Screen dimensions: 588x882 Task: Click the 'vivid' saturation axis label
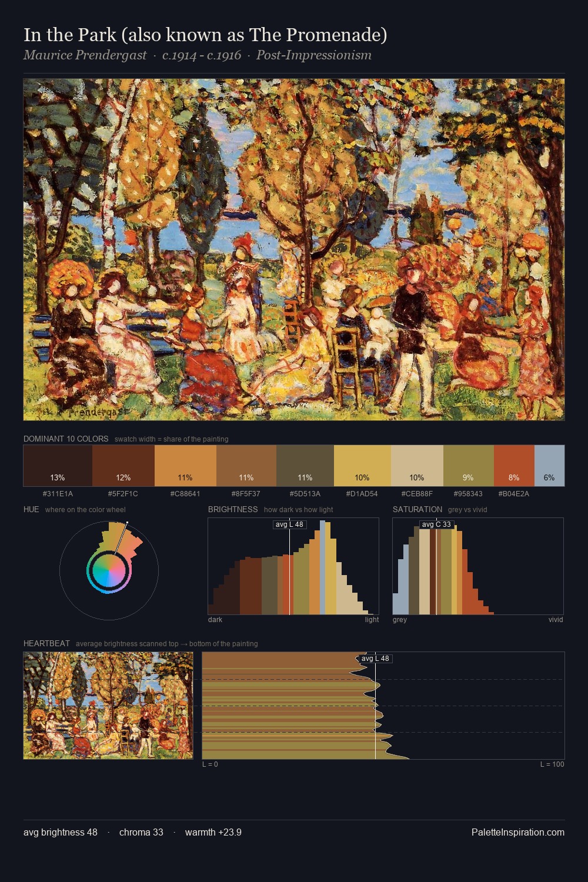(556, 620)
